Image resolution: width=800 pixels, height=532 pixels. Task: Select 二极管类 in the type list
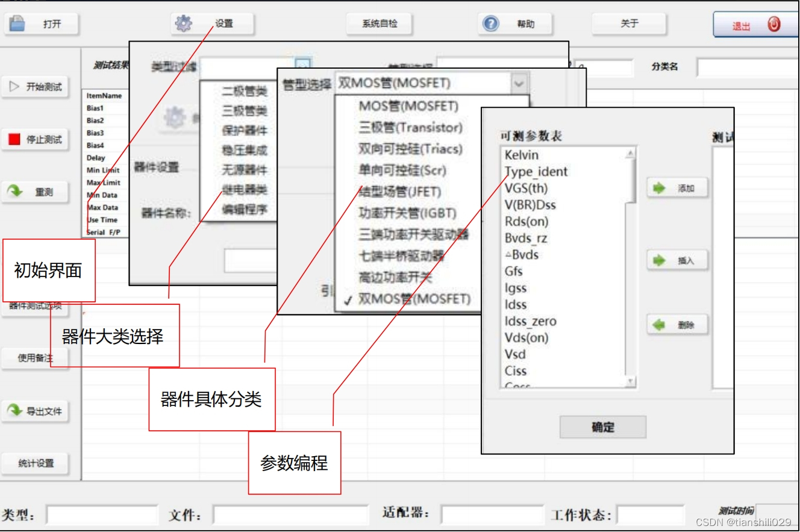pyautogui.click(x=245, y=91)
